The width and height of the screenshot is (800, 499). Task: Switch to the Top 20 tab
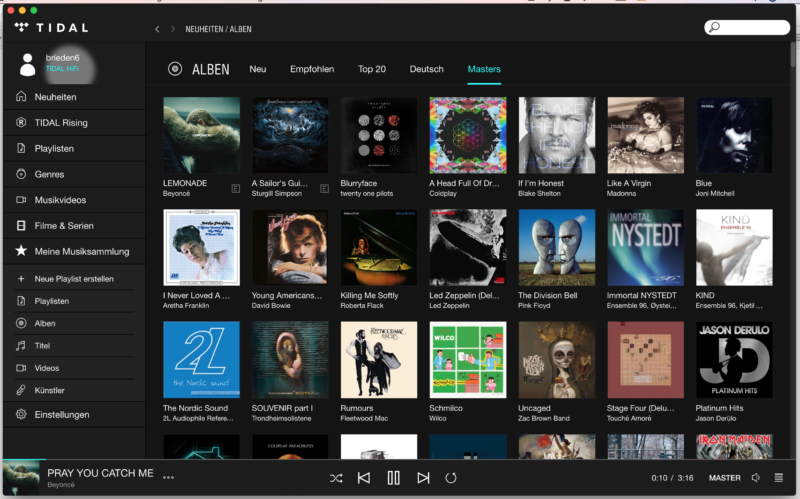(371, 69)
